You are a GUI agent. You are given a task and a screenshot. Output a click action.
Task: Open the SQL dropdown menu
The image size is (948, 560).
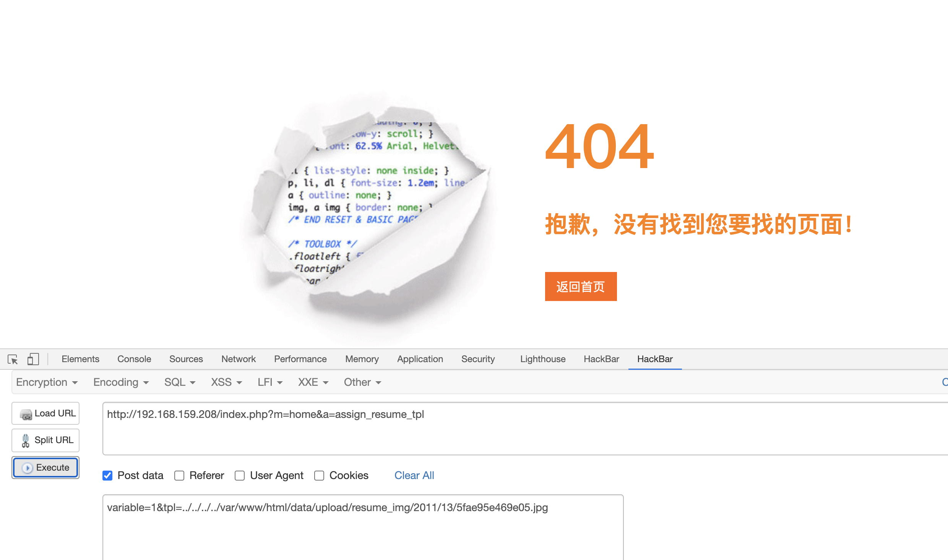tap(180, 382)
